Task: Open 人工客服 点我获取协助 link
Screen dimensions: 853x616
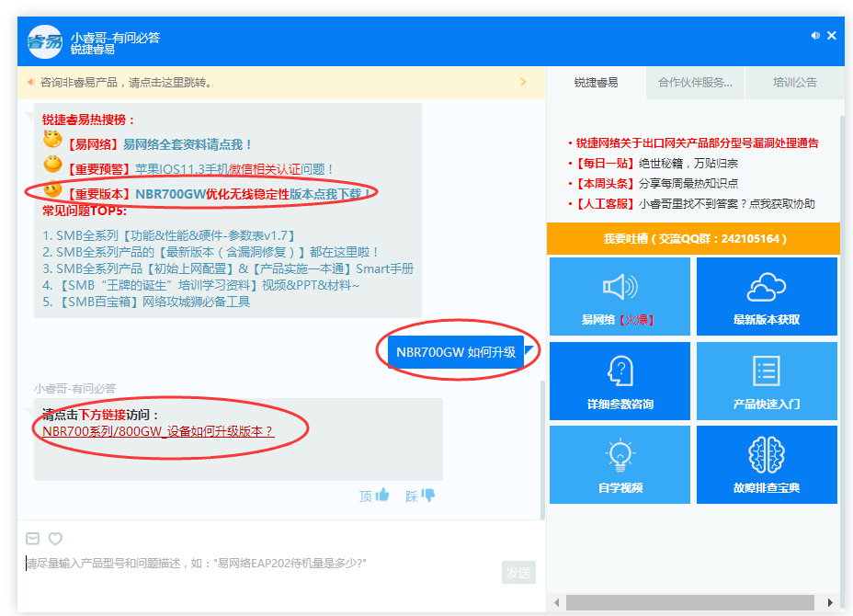Action: point(695,204)
